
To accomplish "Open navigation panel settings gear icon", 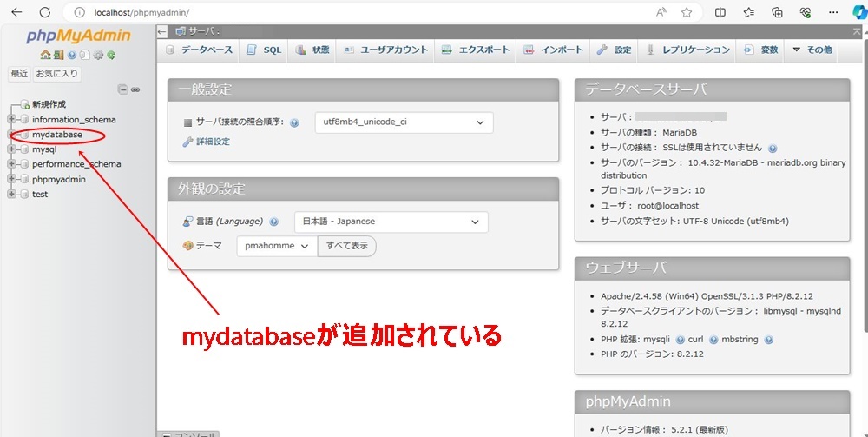I will [x=98, y=55].
